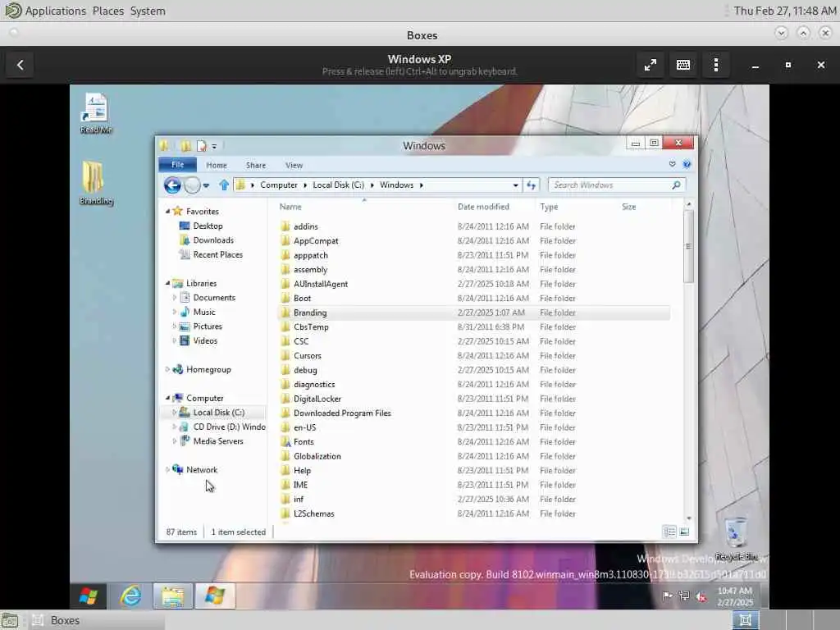Open File Explorer taskbar icon
The height and width of the screenshot is (630, 840).
[x=172, y=596]
